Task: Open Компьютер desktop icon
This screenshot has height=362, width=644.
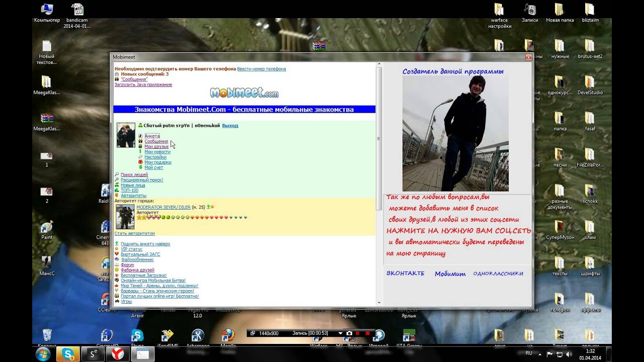Action: coord(47,13)
